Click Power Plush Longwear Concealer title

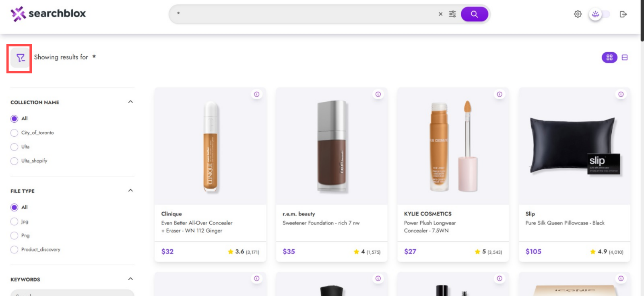pos(430,227)
